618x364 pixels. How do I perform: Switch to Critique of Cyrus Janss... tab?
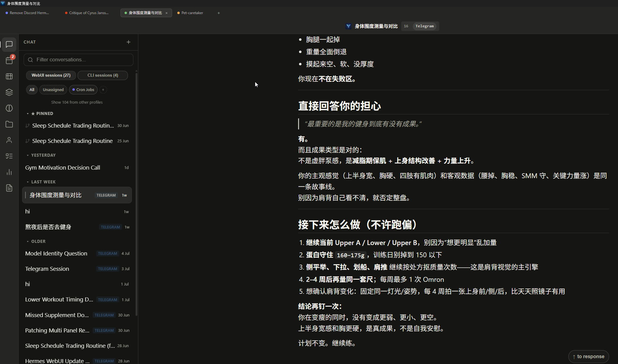(87, 13)
